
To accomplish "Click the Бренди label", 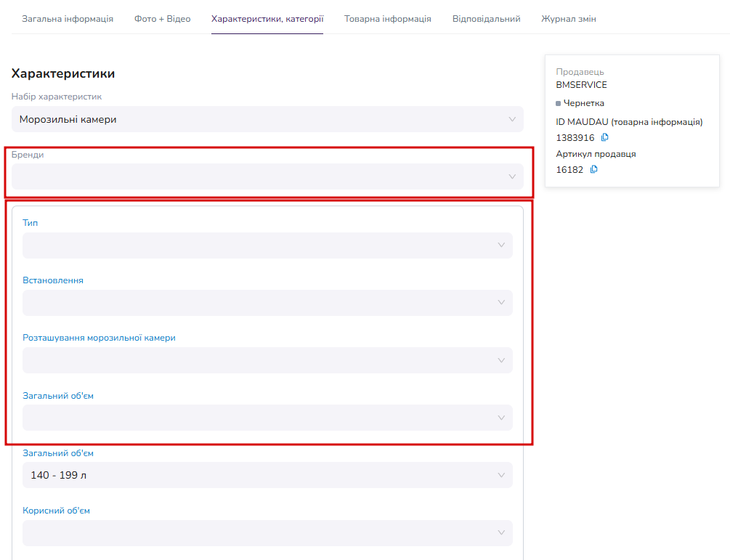I will point(28,155).
